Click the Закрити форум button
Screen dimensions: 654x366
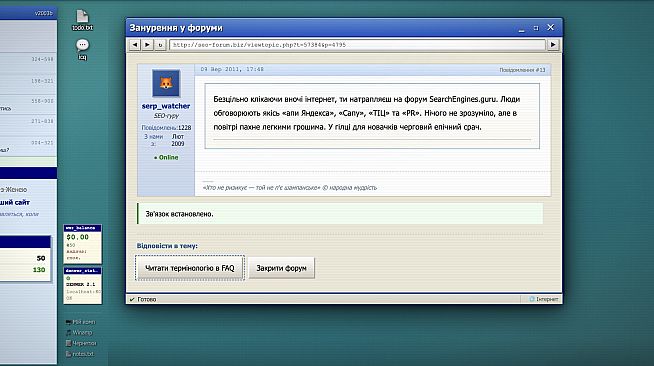pyautogui.click(x=282, y=268)
